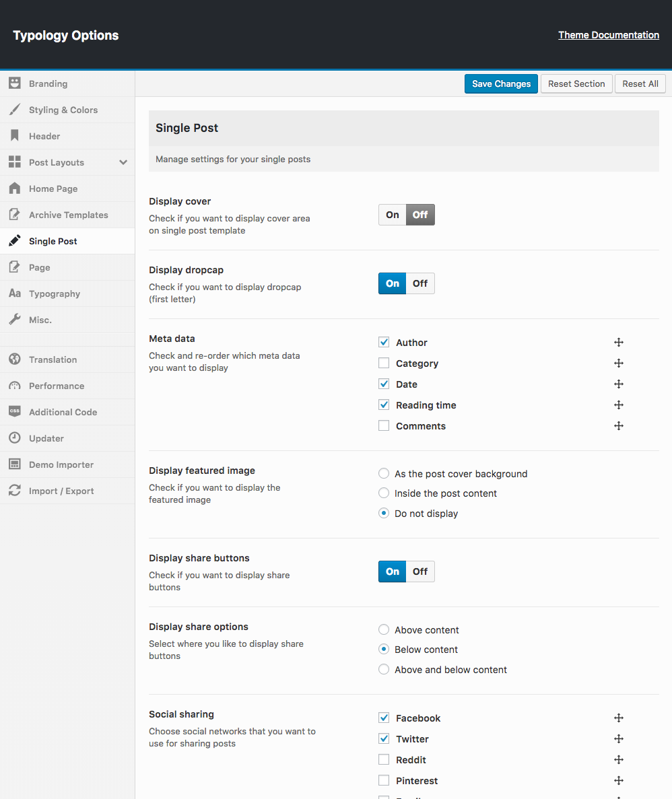Click the Styling & Colors brush icon
This screenshot has height=799, width=672.
click(14, 110)
